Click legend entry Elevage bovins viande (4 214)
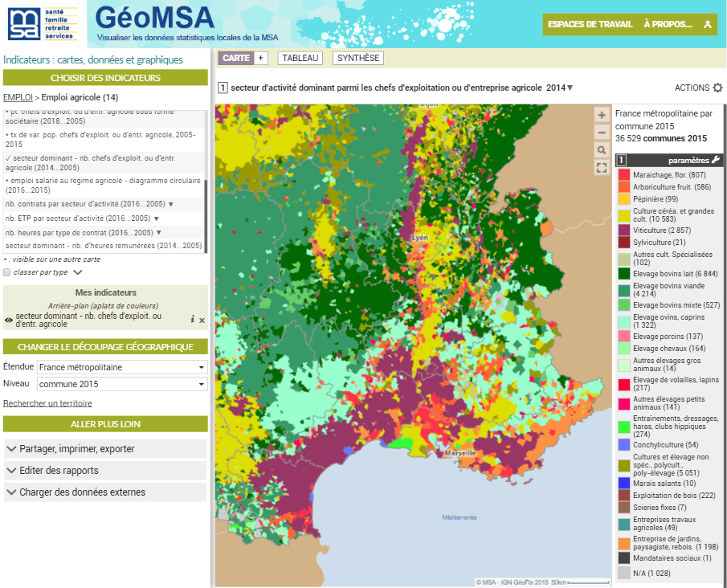Screen dimensions: 727x588 [668, 290]
